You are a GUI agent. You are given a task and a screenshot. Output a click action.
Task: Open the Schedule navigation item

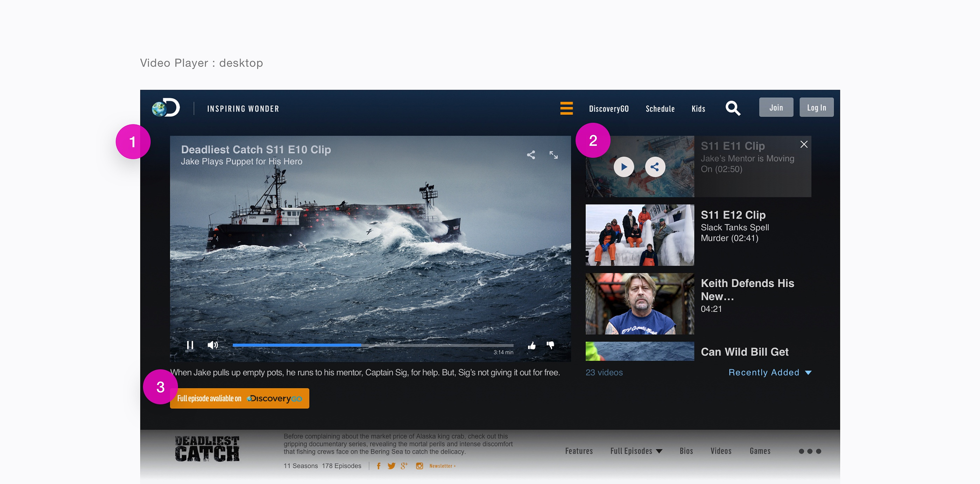[660, 109]
